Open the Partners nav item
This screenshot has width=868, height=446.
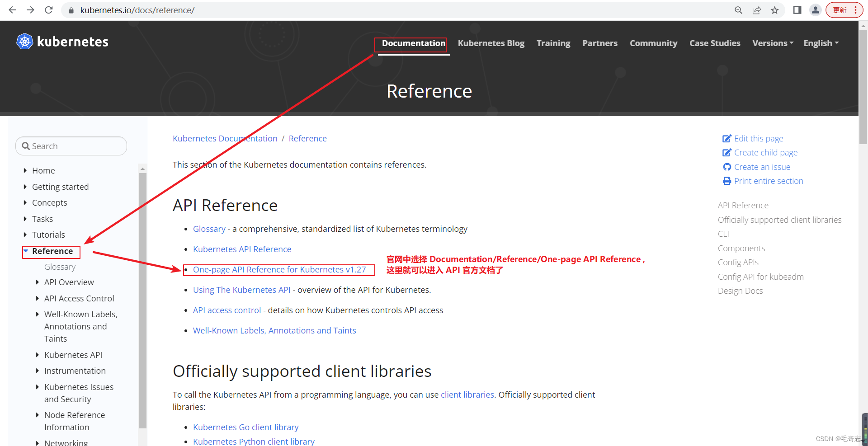tap(600, 43)
